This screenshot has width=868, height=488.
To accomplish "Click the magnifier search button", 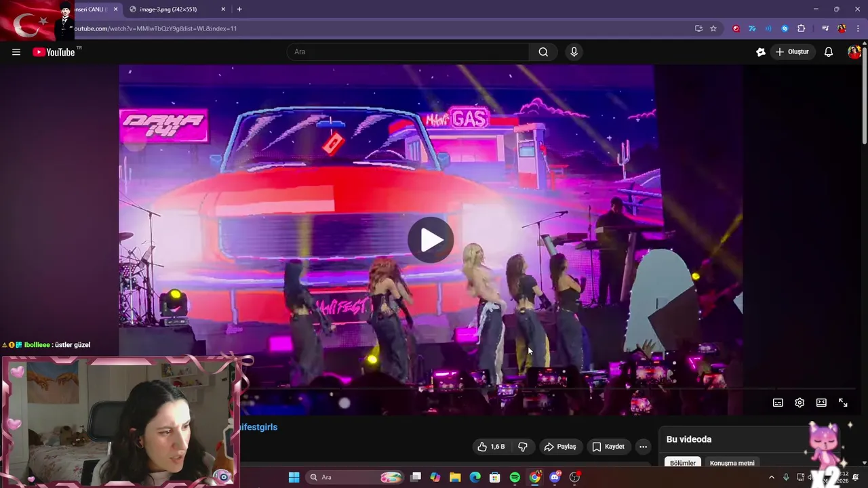I will (x=543, y=52).
